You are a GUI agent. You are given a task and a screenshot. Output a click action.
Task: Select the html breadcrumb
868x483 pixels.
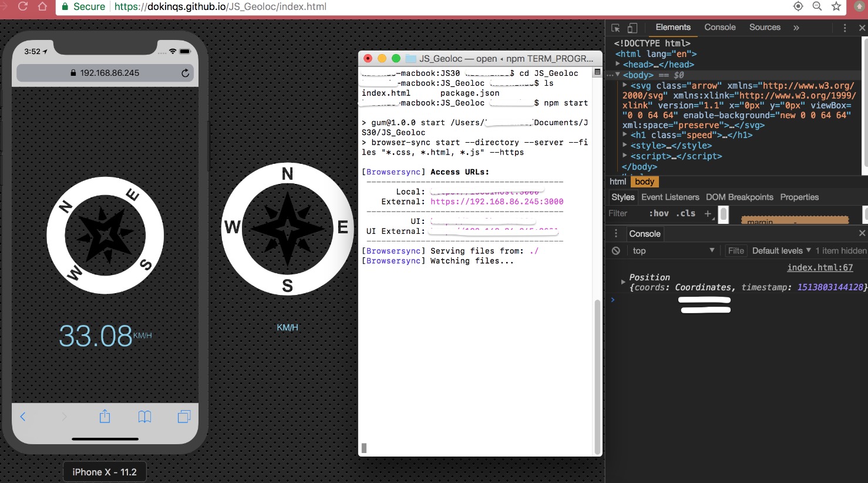pyautogui.click(x=618, y=182)
